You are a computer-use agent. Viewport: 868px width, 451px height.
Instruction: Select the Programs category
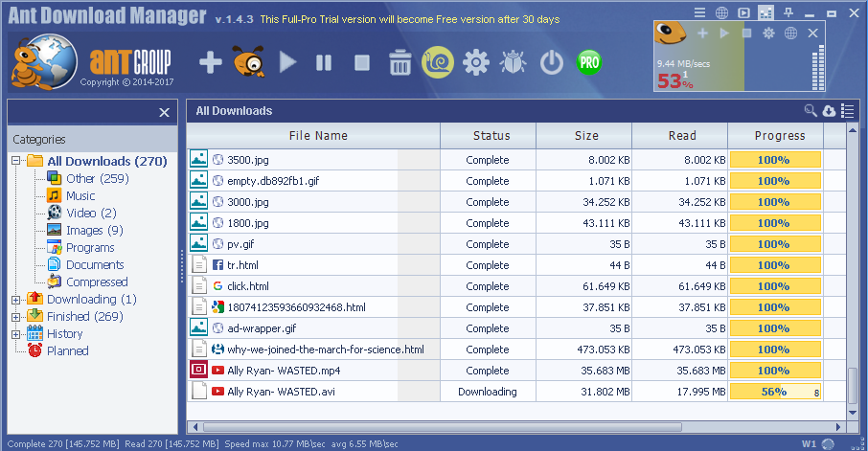(90, 247)
